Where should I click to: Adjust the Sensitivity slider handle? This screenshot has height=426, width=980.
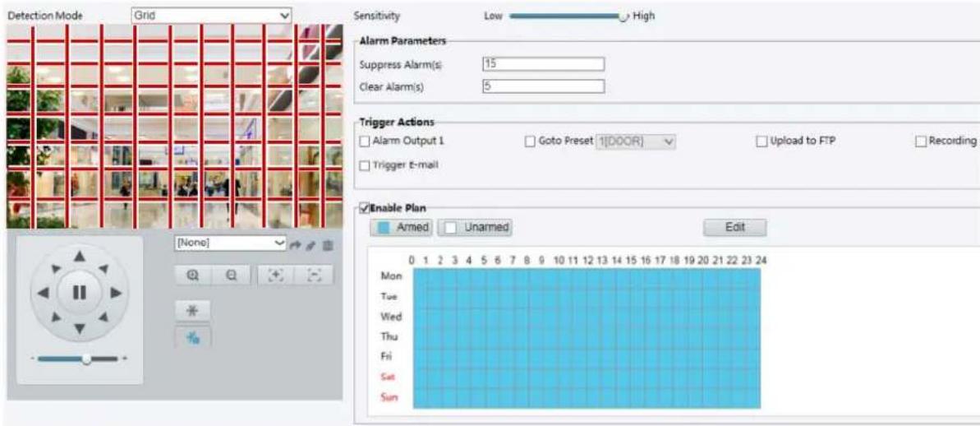click(x=623, y=16)
